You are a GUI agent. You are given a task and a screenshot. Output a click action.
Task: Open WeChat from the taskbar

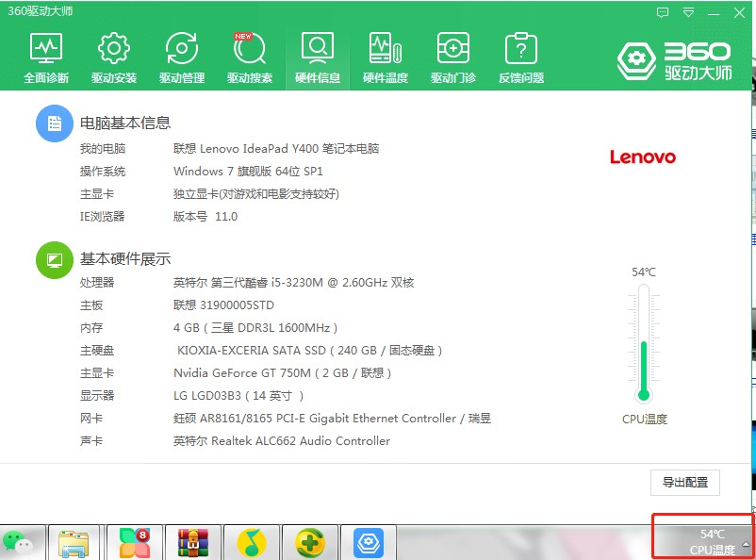click(18, 543)
